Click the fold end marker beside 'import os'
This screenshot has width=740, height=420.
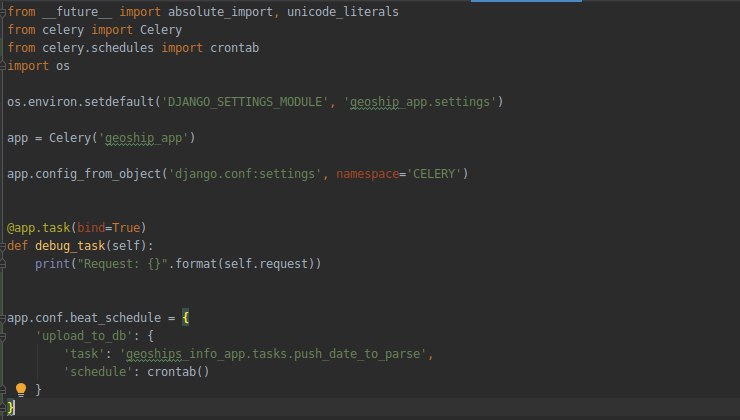click(2, 66)
